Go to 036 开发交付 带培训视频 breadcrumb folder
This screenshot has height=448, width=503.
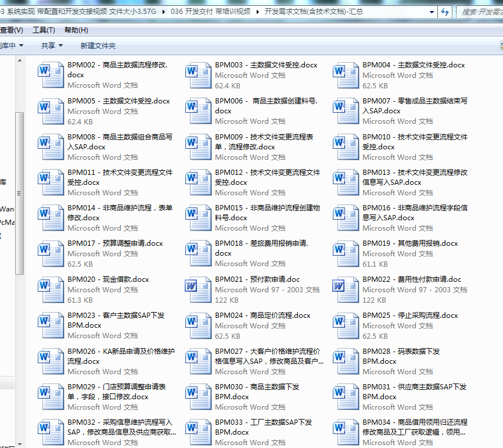(x=211, y=12)
